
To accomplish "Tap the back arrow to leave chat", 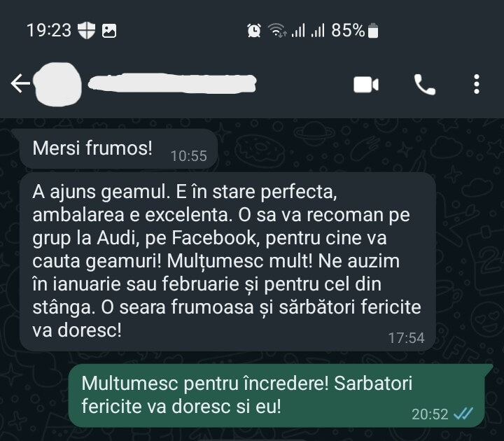I will click(20, 83).
